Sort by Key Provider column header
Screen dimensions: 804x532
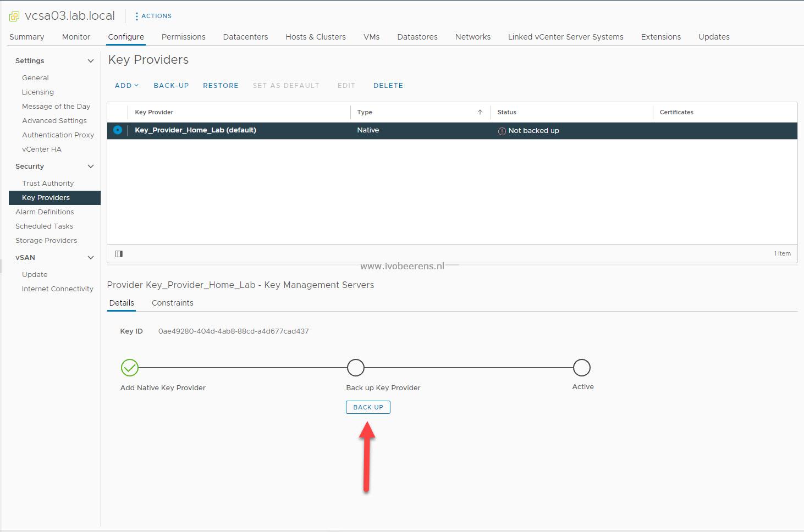154,112
